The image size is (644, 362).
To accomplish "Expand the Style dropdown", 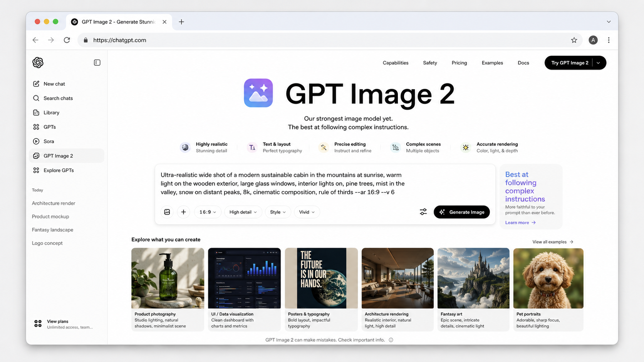I will pyautogui.click(x=278, y=212).
